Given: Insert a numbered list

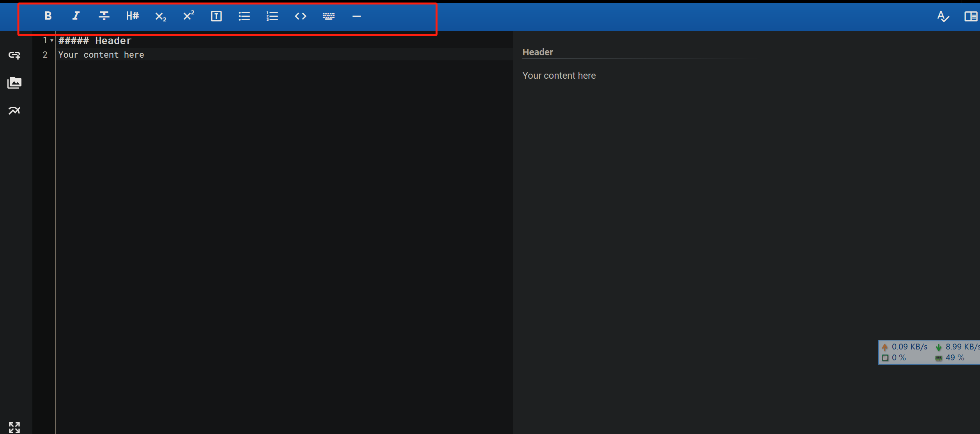Looking at the screenshot, I should [x=272, y=16].
